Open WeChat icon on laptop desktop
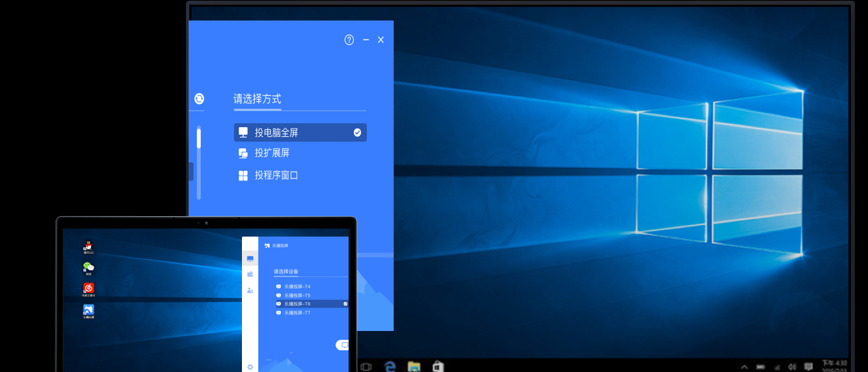868x372 pixels. tap(88, 269)
